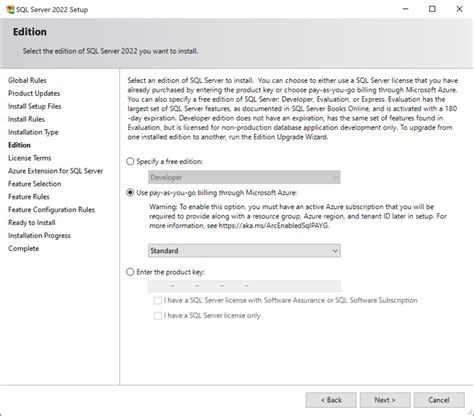Select Feature Selection step in sidebar
The width and height of the screenshot is (474, 416).
point(35,184)
